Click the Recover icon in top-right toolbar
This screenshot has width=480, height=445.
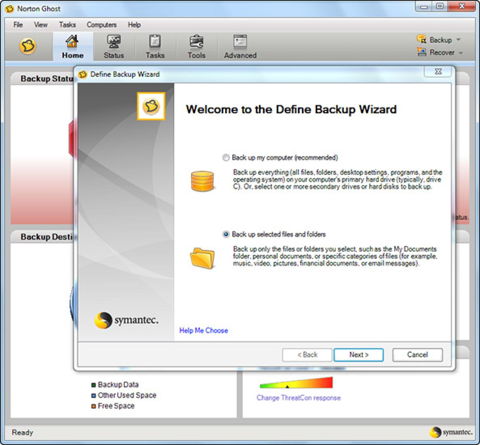click(422, 52)
